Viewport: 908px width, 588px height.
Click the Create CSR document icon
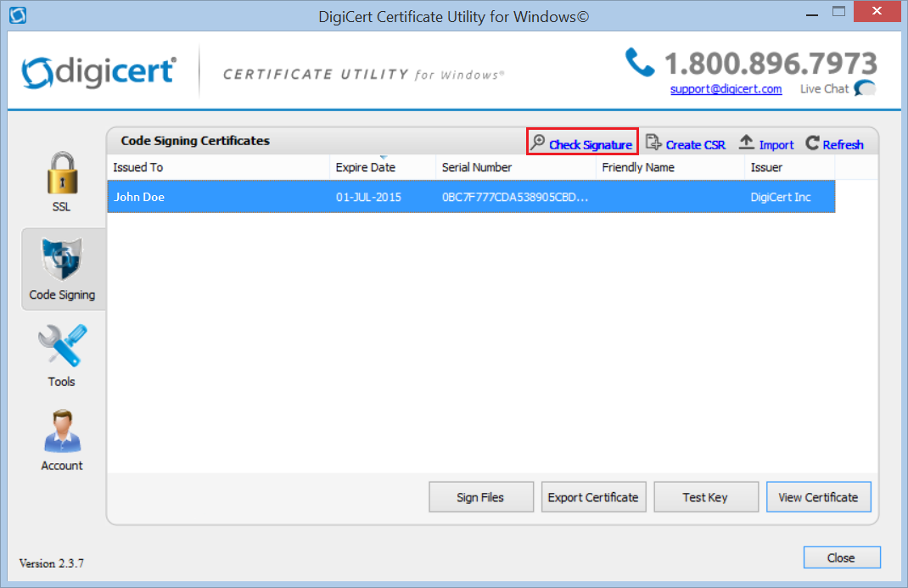pos(653,143)
